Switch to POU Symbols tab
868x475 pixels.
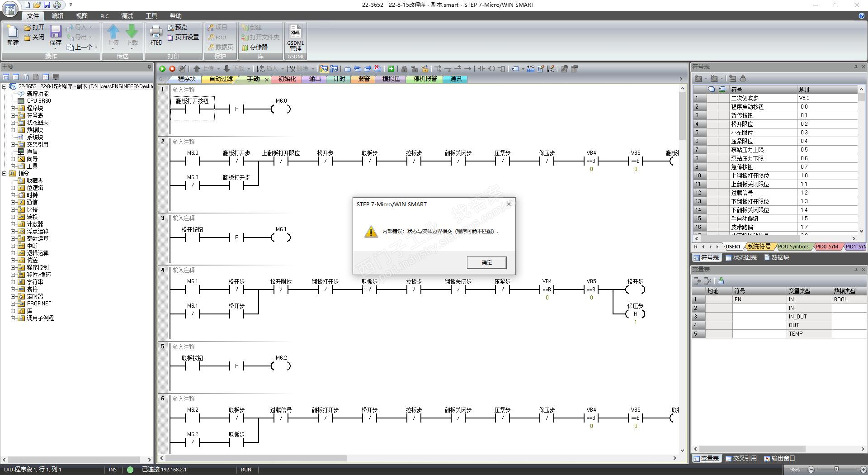tap(793, 247)
